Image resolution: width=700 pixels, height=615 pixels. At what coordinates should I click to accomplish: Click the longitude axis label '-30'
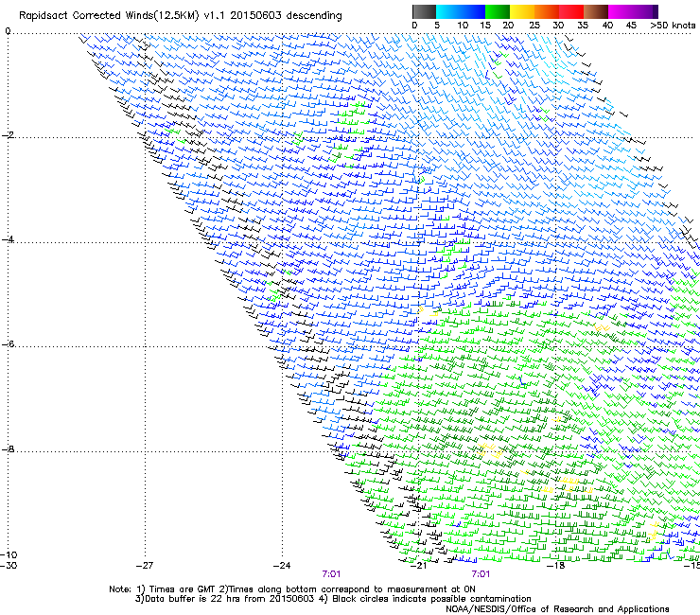pos(9,566)
